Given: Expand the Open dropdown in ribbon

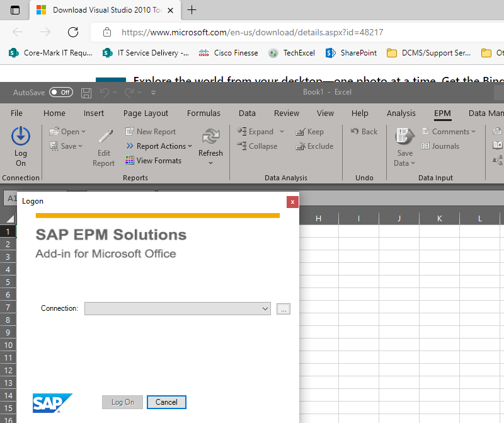Looking at the screenshot, I should point(84,132).
